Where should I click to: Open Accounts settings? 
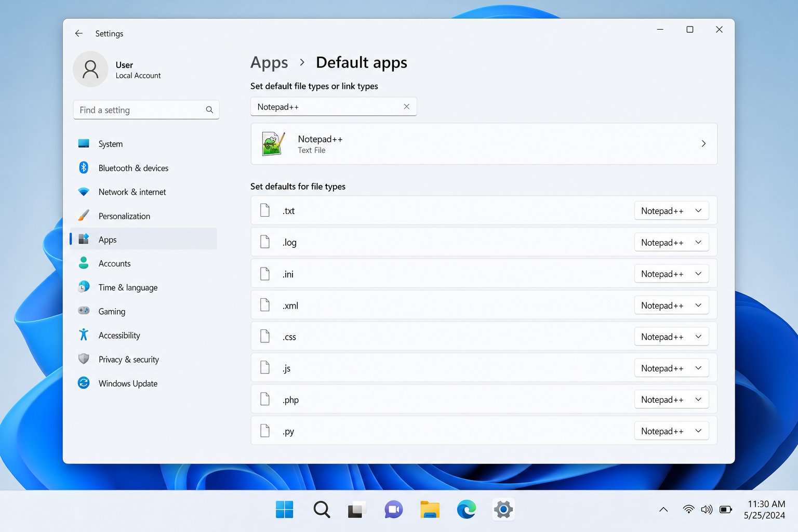(143, 263)
